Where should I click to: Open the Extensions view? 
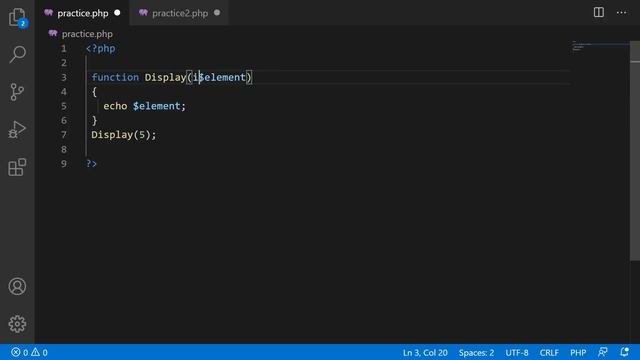point(17,167)
